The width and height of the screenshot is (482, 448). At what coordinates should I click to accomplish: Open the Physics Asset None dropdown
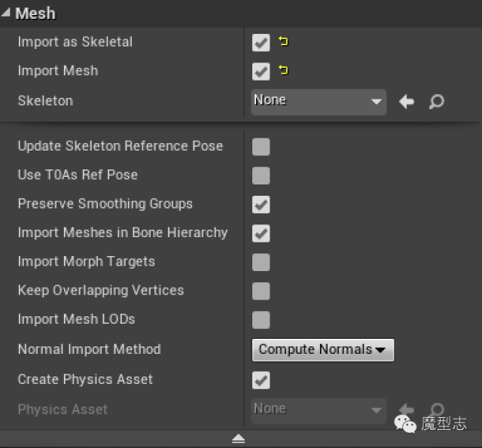pyautogui.click(x=318, y=410)
